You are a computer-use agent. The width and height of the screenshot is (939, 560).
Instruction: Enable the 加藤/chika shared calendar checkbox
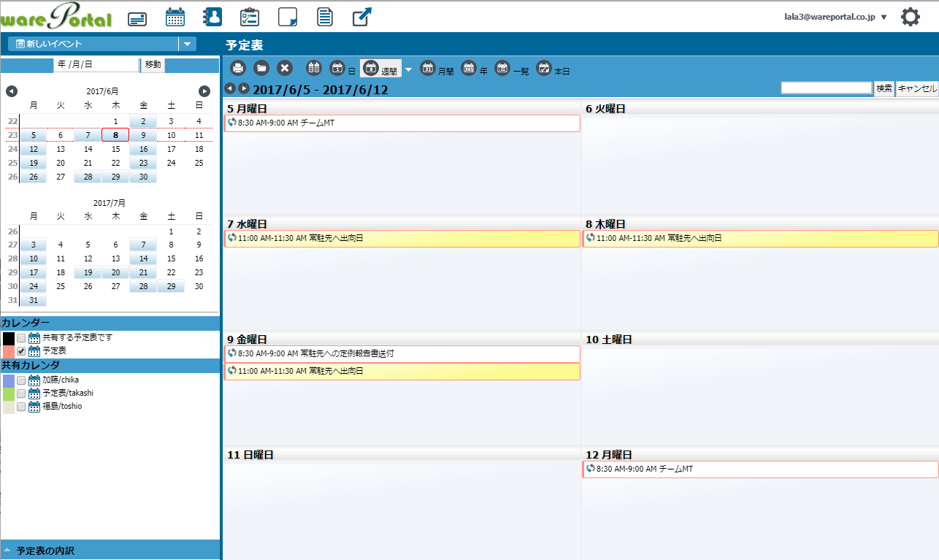click(x=21, y=380)
